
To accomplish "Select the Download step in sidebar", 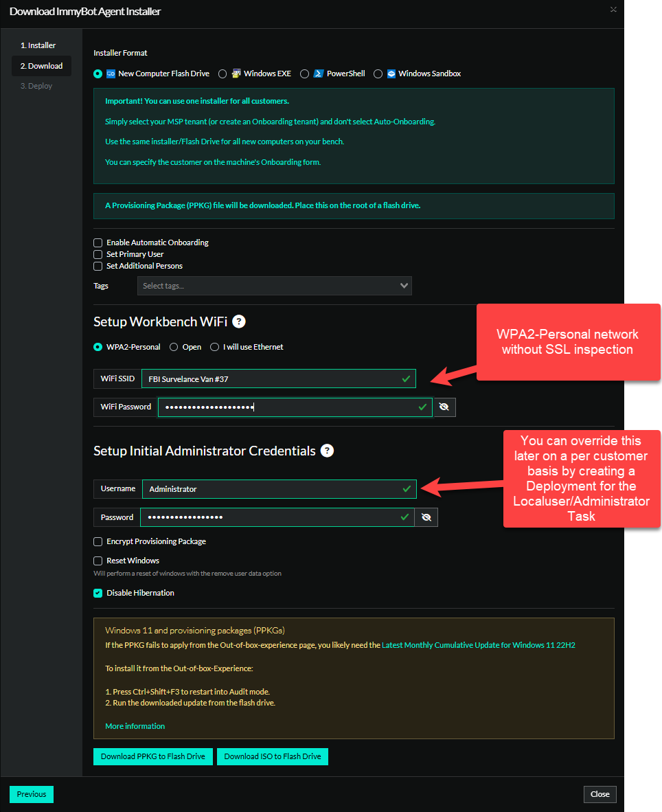I will [41, 66].
